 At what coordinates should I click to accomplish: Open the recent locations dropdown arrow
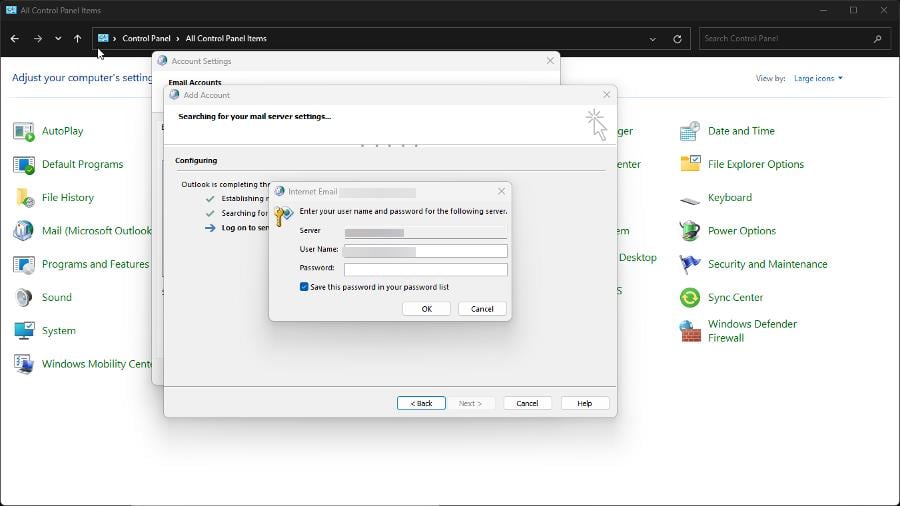(58, 38)
